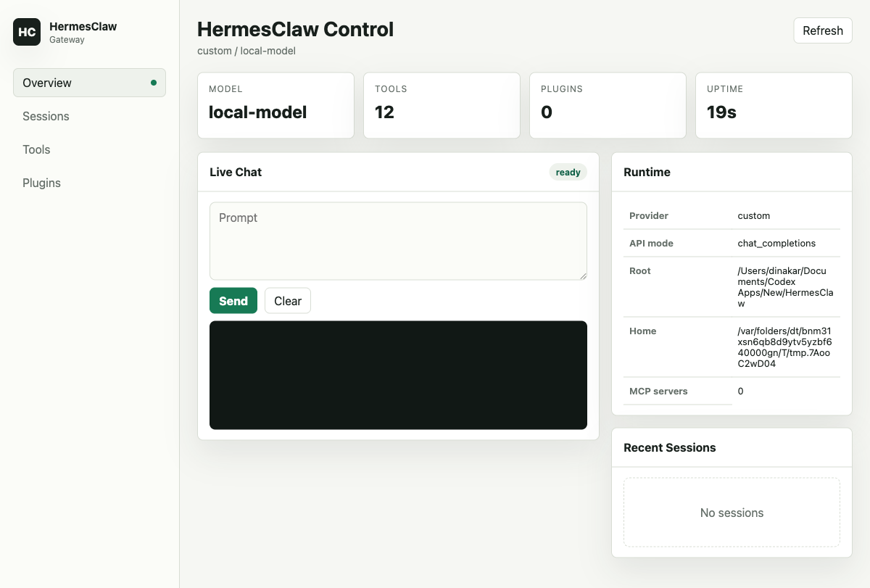Focus the Prompt text area
Screen dimensions: 870x588
[x=398, y=241]
